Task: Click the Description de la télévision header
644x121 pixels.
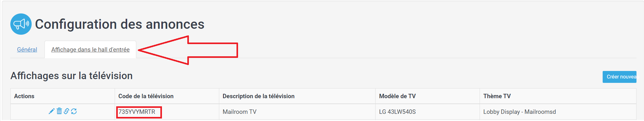Action: click(258, 96)
